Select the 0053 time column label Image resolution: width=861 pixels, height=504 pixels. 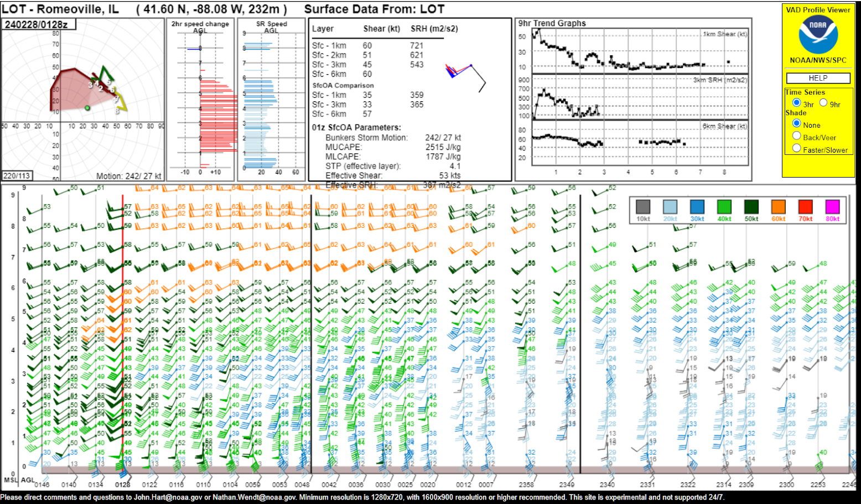click(279, 485)
